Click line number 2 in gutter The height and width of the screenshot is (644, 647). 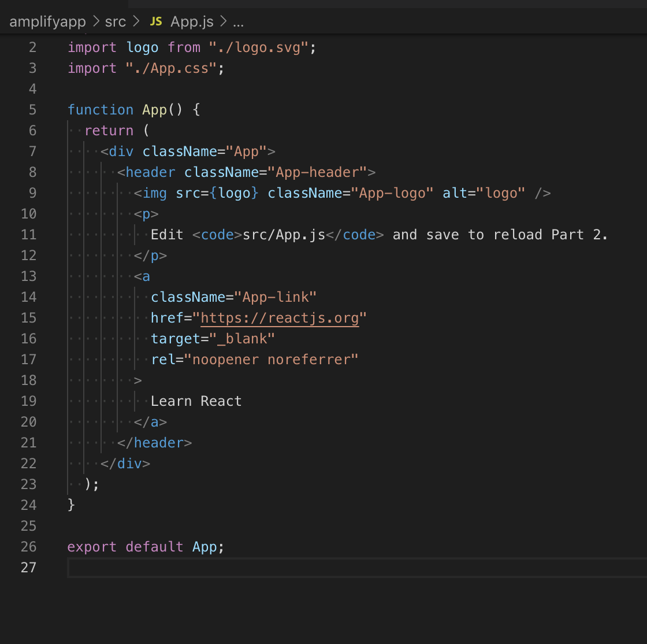click(x=32, y=47)
